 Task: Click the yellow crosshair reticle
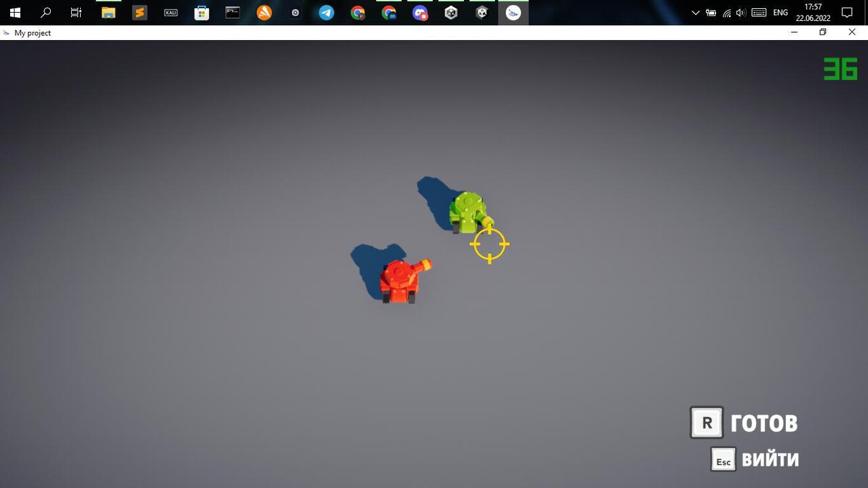490,244
